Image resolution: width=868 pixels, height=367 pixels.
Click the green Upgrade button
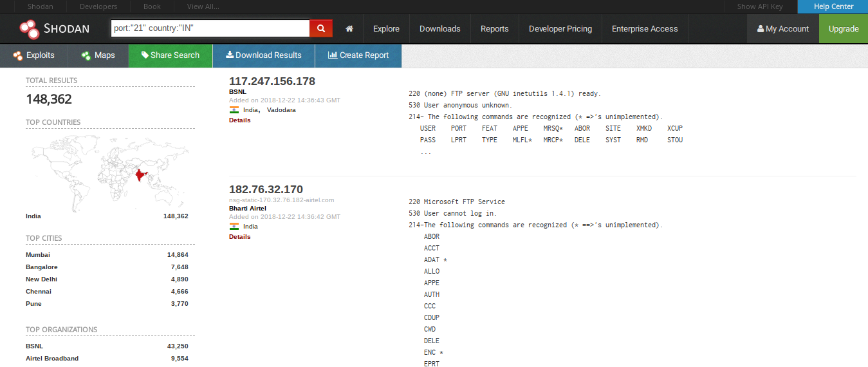(x=843, y=28)
